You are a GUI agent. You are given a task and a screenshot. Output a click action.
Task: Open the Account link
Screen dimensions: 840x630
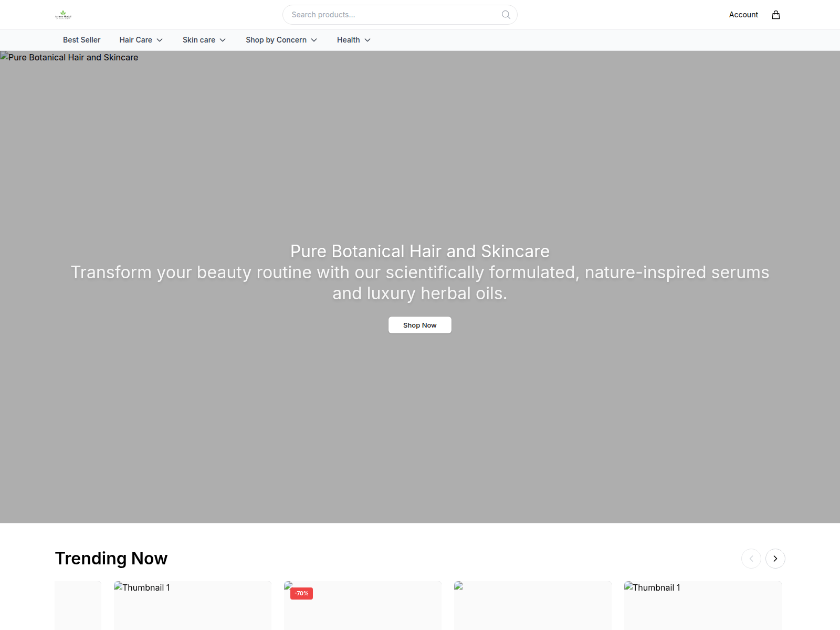coord(743,15)
